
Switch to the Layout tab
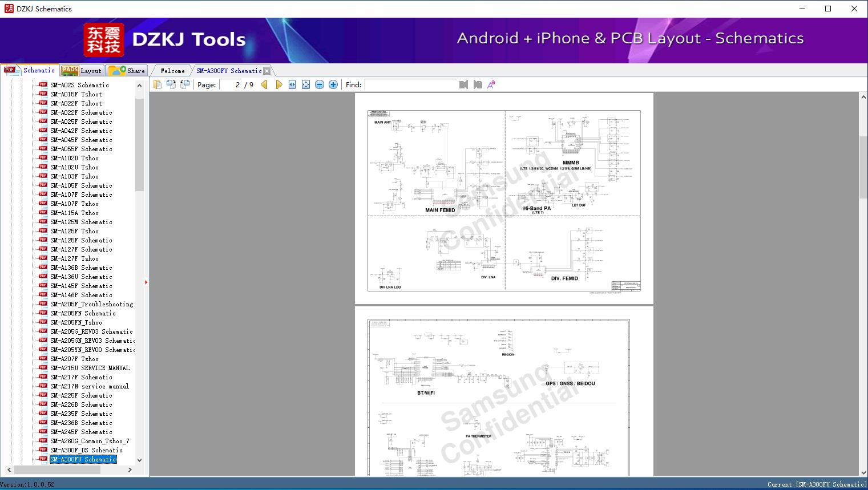[x=82, y=71]
